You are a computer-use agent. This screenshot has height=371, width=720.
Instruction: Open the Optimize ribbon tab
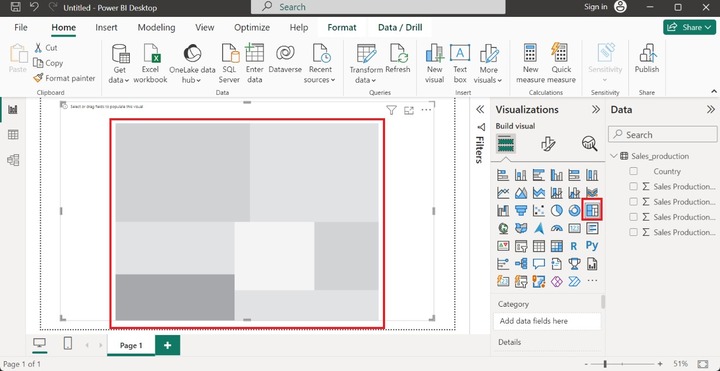[x=252, y=28]
